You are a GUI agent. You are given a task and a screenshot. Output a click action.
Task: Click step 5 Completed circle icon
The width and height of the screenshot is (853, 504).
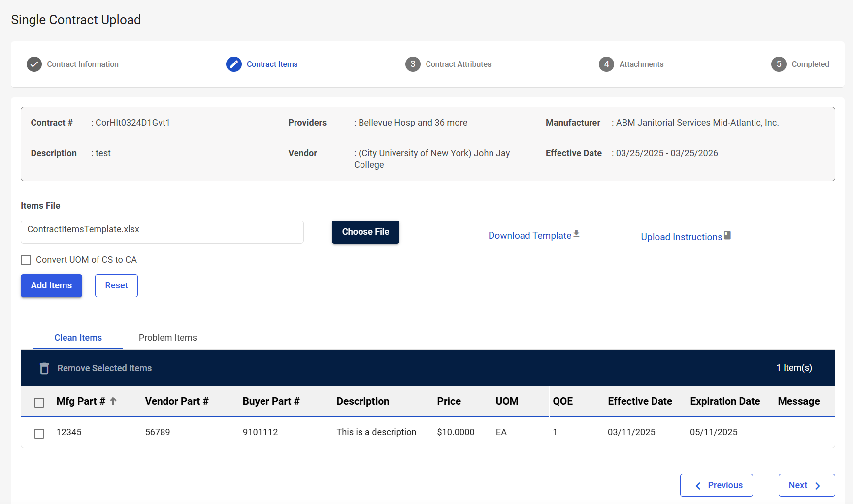(x=779, y=64)
